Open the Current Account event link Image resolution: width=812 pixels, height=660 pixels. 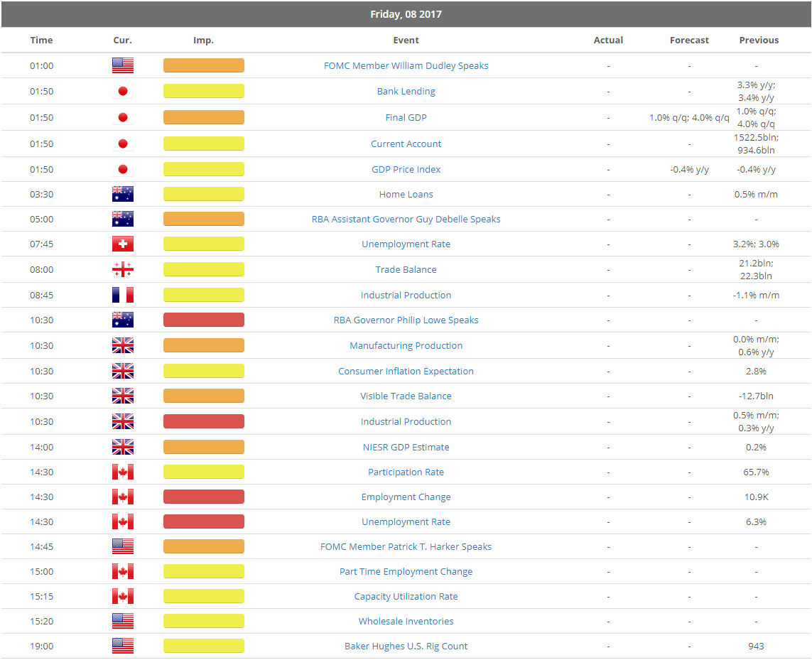406,144
